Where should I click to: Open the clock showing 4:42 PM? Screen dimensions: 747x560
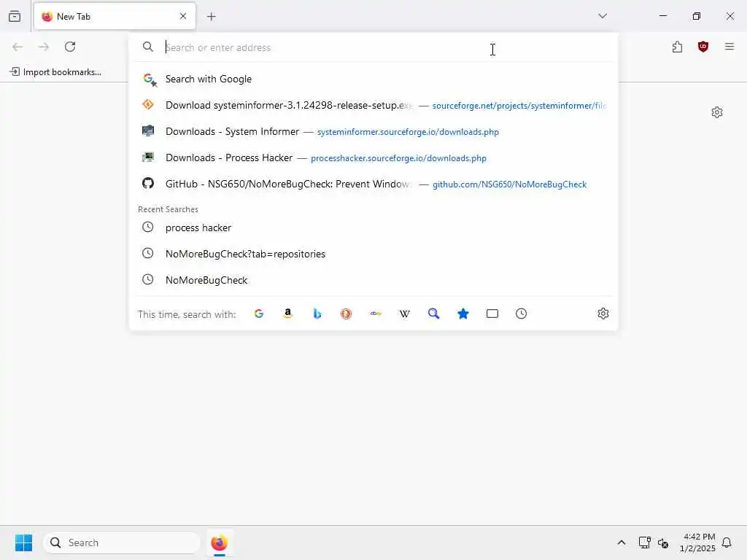pyautogui.click(x=697, y=542)
